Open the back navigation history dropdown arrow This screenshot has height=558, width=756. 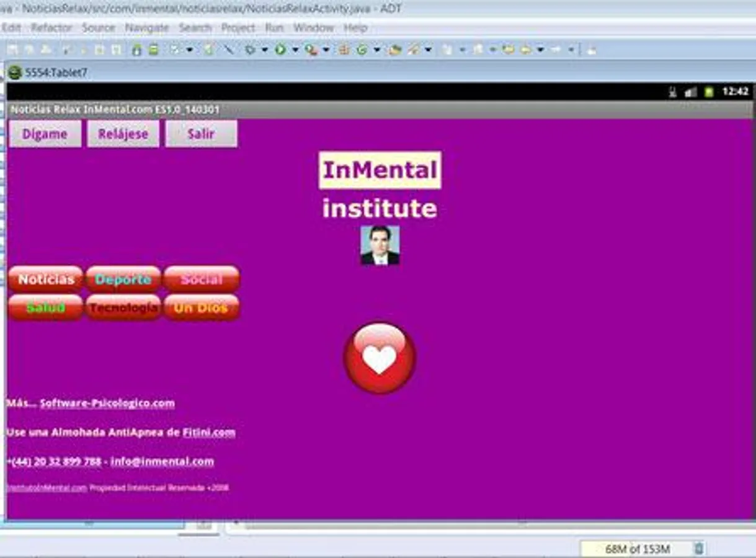541,50
